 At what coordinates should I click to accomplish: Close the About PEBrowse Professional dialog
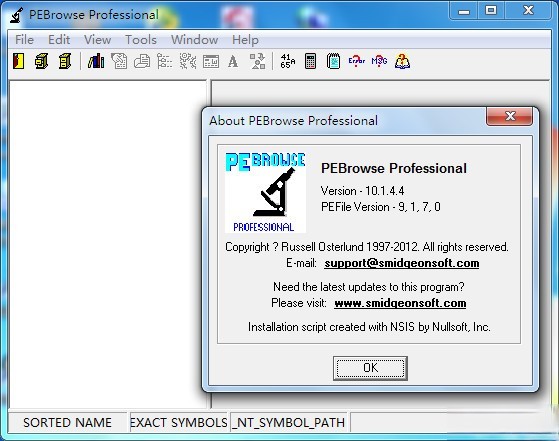(509, 116)
